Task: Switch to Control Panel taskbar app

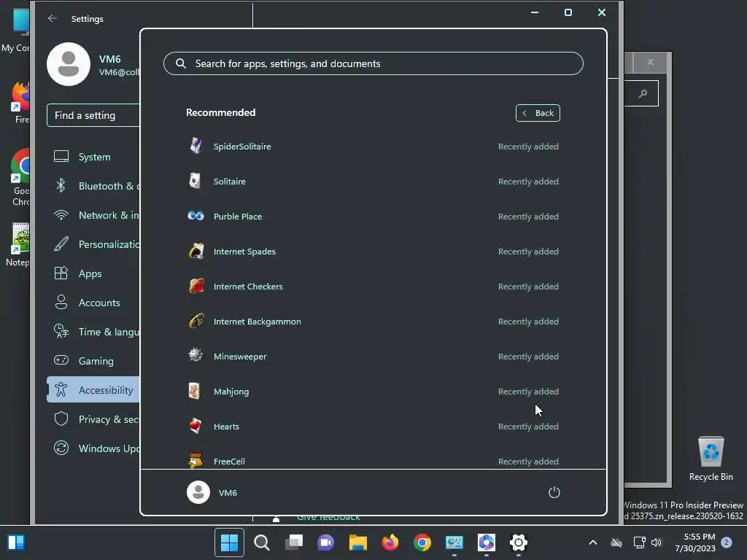Action: click(x=454, y=542)
